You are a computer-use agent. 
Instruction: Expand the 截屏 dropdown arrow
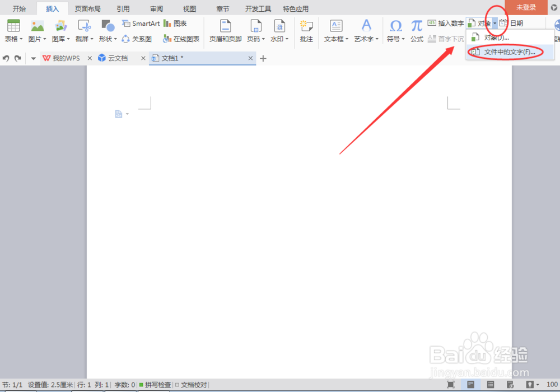[x=92, y=39]
